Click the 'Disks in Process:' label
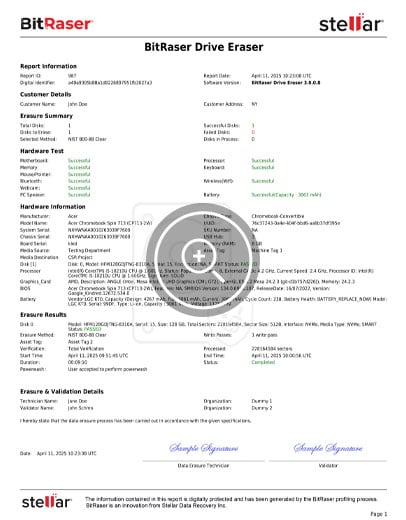 tap(221, 139)
